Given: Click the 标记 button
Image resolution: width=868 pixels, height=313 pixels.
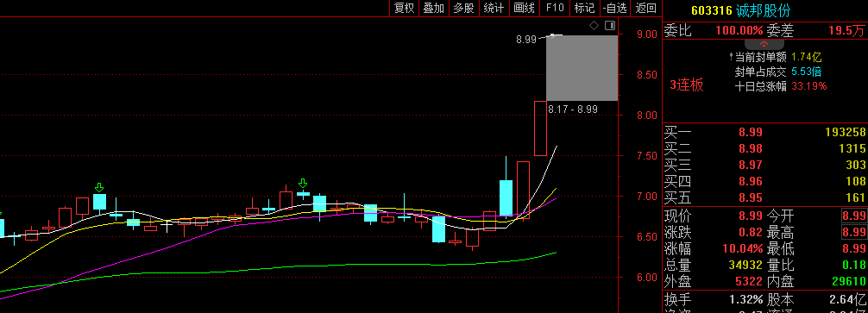Looking at the screenshot, I should 584,8.
